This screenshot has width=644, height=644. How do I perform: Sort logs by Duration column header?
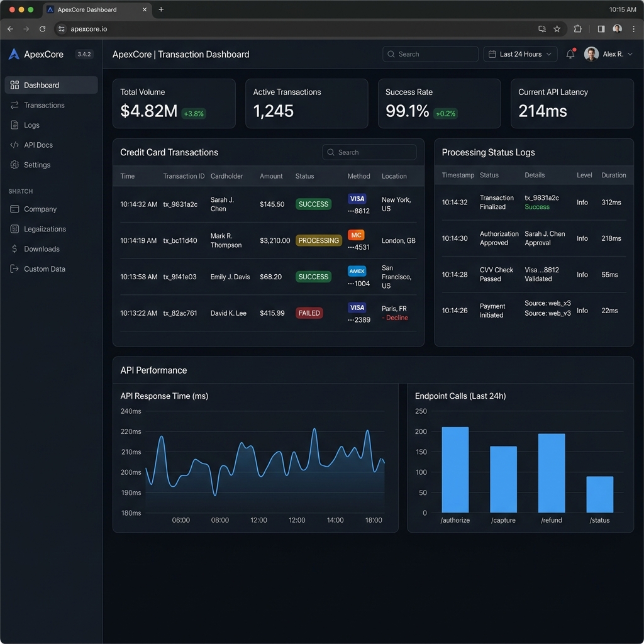[x=614, y=175]
